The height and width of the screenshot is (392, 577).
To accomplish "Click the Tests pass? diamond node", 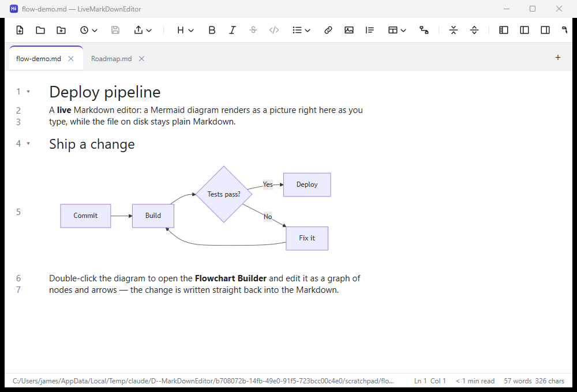I will pyautogui.click(x=224, y=194).
